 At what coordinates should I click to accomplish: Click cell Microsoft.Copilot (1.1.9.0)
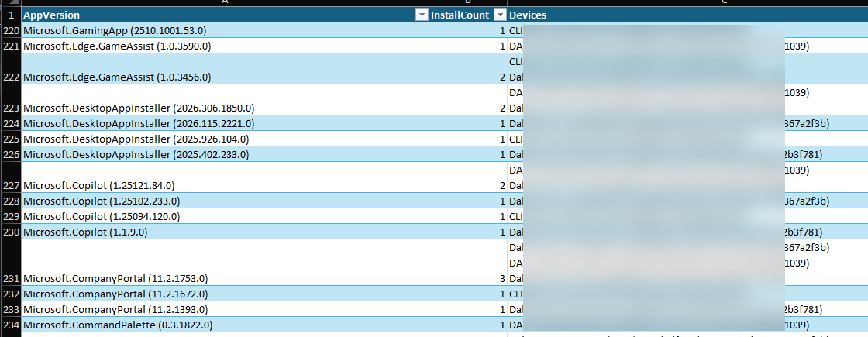tap(226, 232)
